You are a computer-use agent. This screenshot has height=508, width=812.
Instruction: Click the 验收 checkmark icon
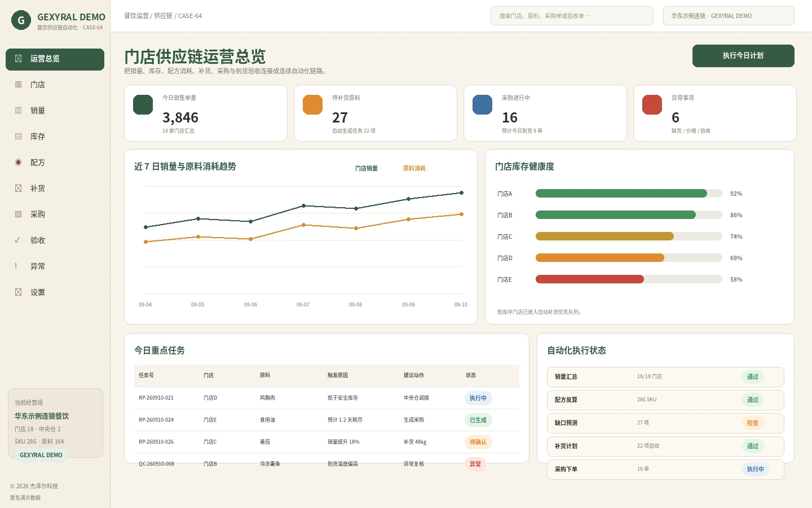coord(17,240)
